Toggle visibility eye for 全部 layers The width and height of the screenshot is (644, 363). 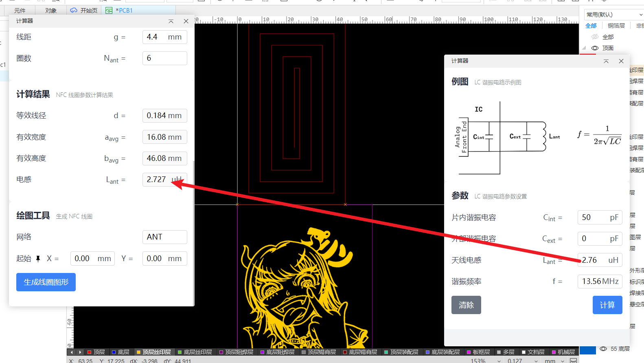(595, 37)
